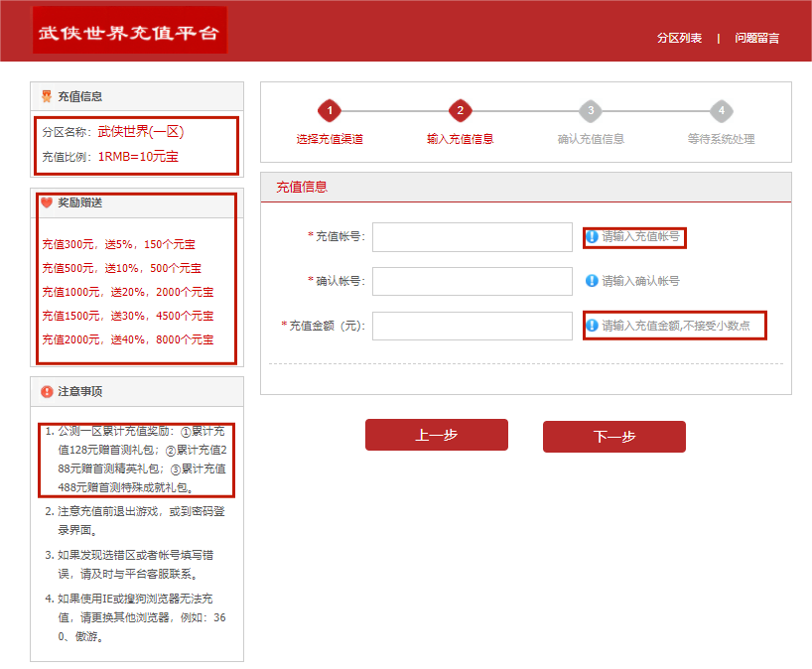Click the info icon beside 请输入充值金额 hint
Image resolution: width=812 pixels, height=669 pixels.
(x=593, y=326)
